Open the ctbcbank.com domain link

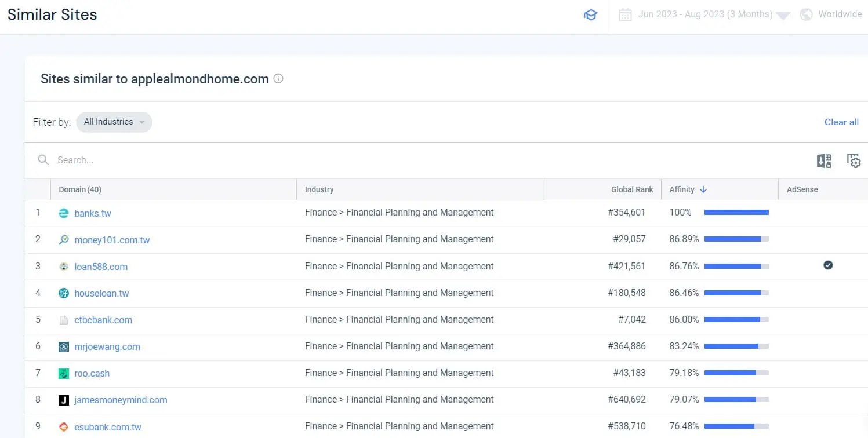pos(103,320)
